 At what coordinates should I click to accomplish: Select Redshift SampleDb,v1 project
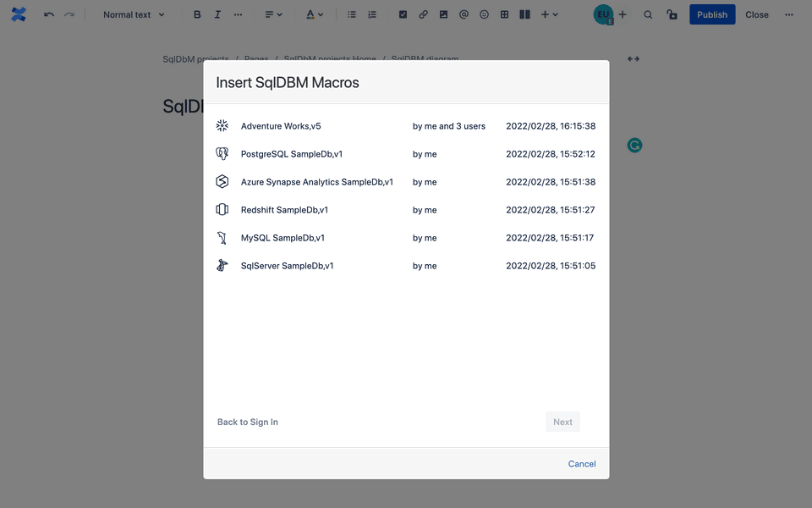(406, 210)
